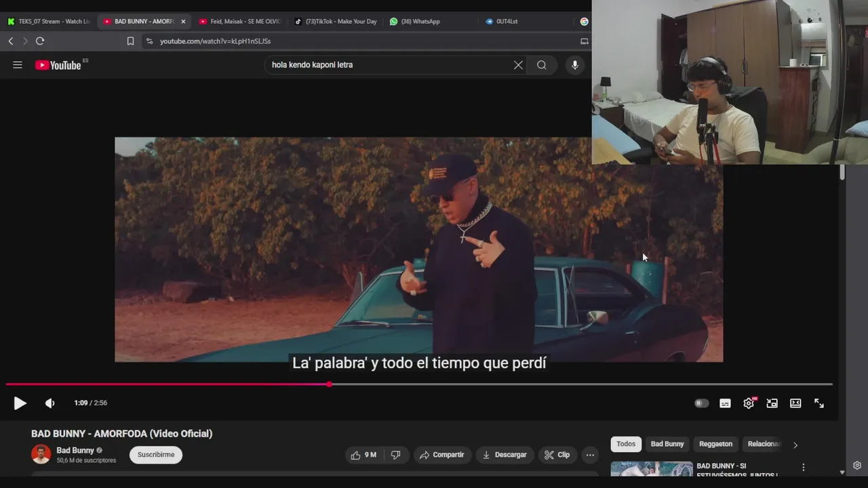Go forward in browser history
868x488 pixels.
[25, 41]
